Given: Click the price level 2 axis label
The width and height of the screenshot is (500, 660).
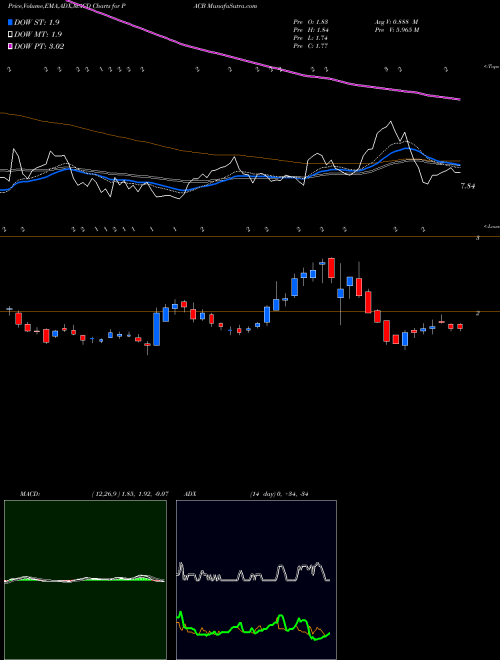Looking at the screenshot, I should (x=478, y=314).
